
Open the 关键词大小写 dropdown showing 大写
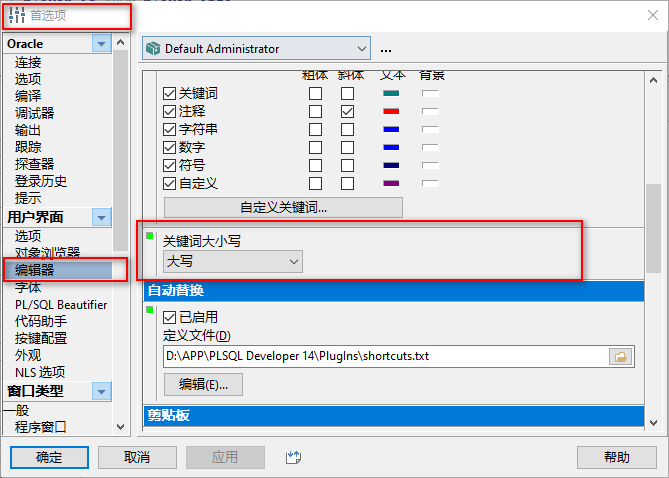233,262
